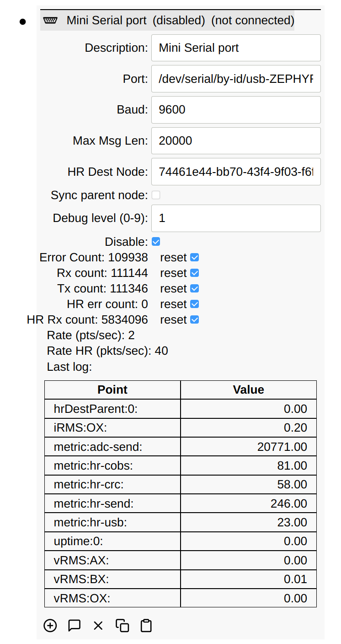Toggle the Sync parent node checkbox

[x=156, y=195]
